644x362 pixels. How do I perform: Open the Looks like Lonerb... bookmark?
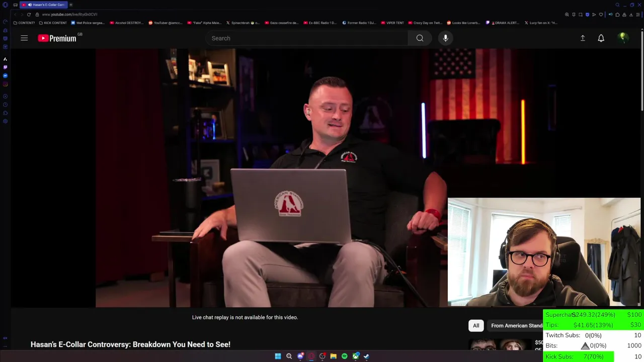464,23
